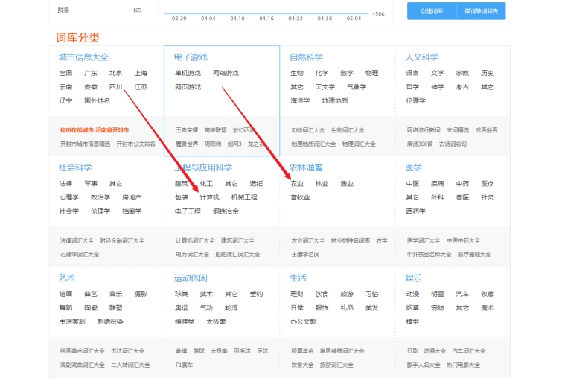This screenshot has width=588, height=384.
Task: Open the 自然科学 category heading
Action: point(306,57)
